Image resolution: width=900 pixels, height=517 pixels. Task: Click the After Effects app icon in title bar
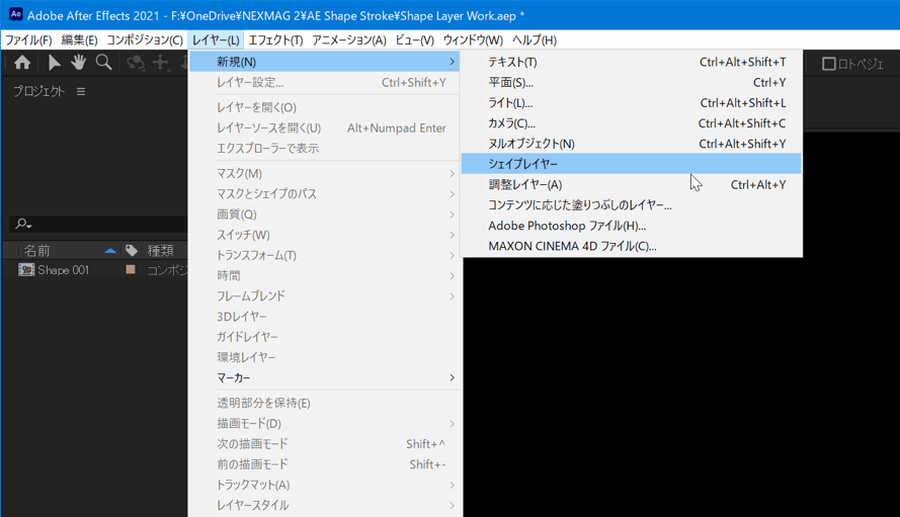(12, 15)
